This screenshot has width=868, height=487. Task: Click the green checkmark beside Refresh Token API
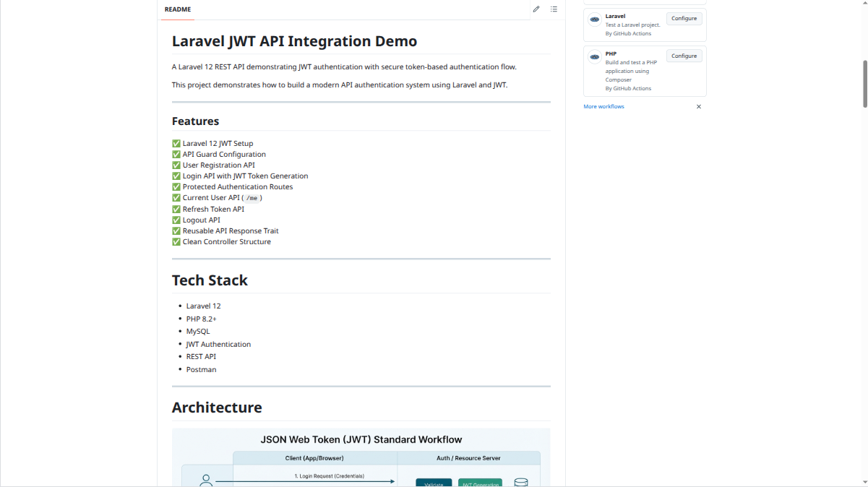click(176, 209)
